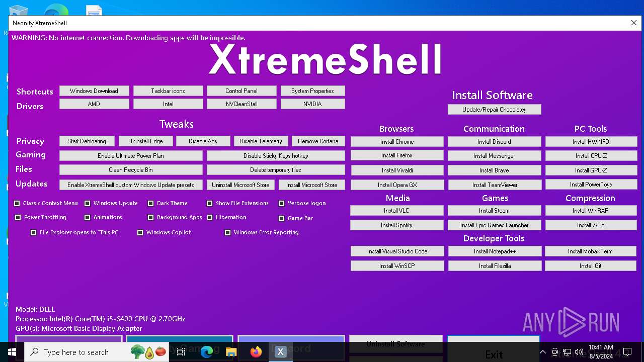Click Delete temporary files
644x362 pixels.
coord(276,170)
